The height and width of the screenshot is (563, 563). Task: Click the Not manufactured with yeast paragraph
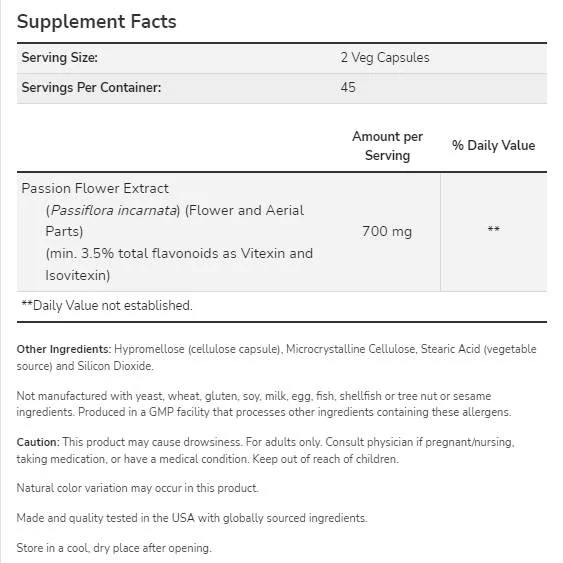coord(264,404)
